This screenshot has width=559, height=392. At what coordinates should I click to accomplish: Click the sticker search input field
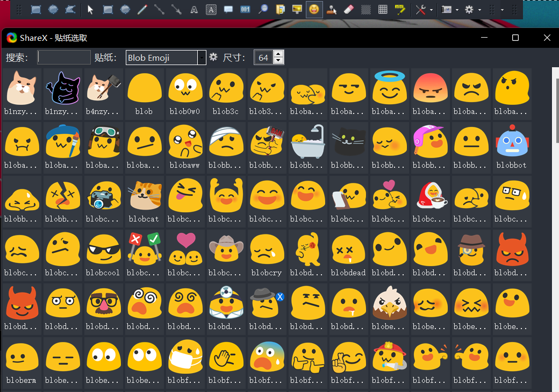[64, 57]
